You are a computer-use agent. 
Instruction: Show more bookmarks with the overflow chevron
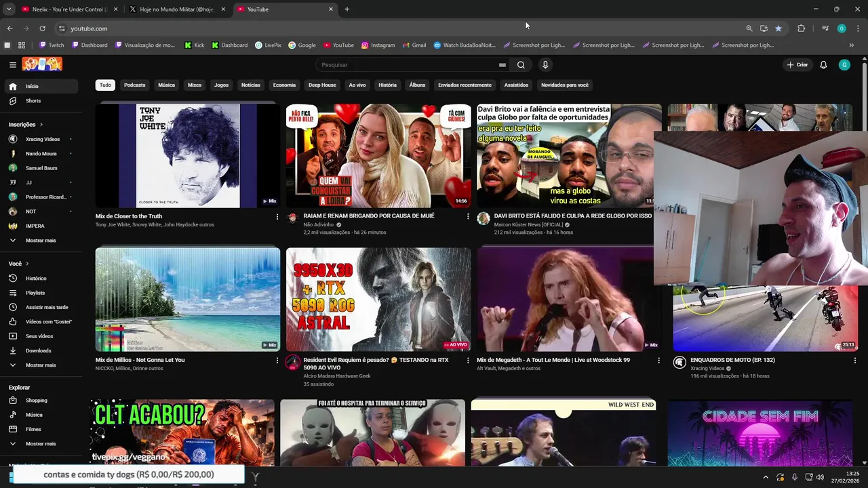pyautogui.click(x=852, y=45)
